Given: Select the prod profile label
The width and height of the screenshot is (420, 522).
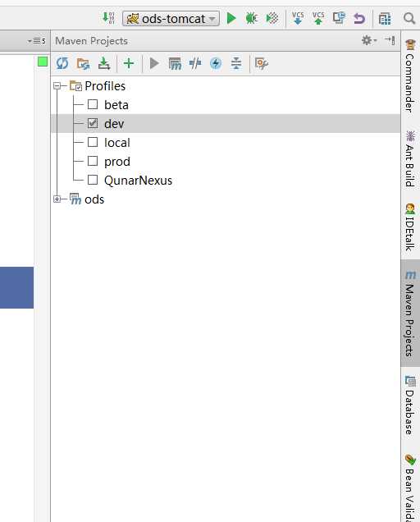Looking at the screenshot, I should click(116, 162).
